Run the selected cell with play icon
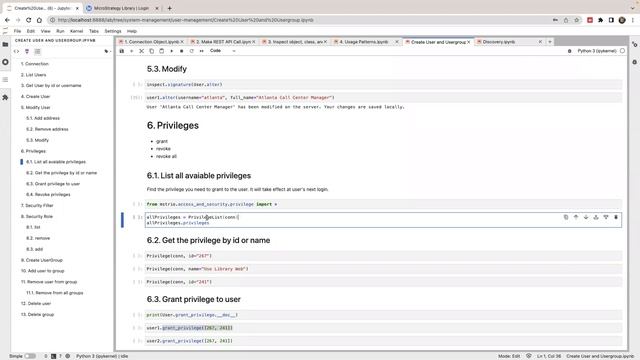The image size is (640, 360). point(171,51)
